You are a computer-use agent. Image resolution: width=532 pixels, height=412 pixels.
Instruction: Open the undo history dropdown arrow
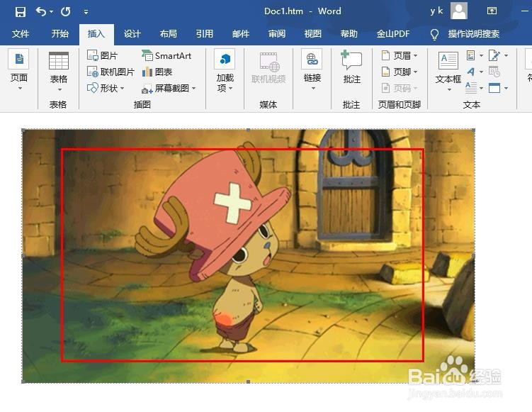point(51,12)
